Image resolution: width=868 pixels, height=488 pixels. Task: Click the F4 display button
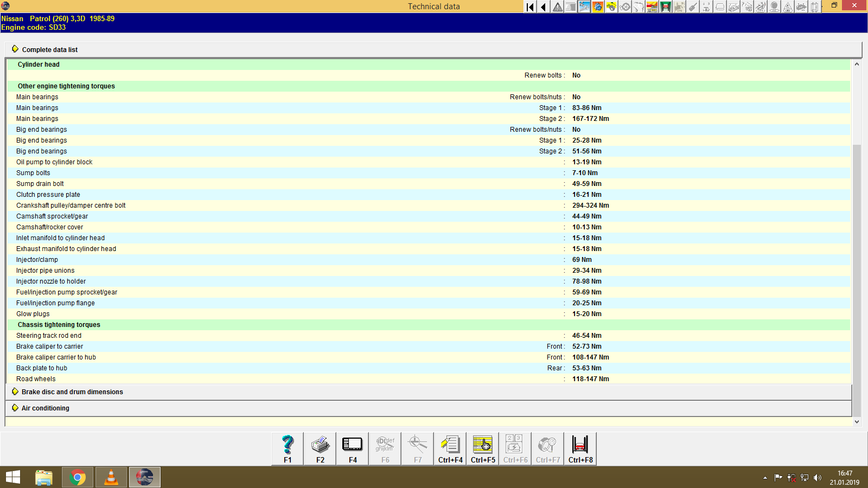pos(352,448)
